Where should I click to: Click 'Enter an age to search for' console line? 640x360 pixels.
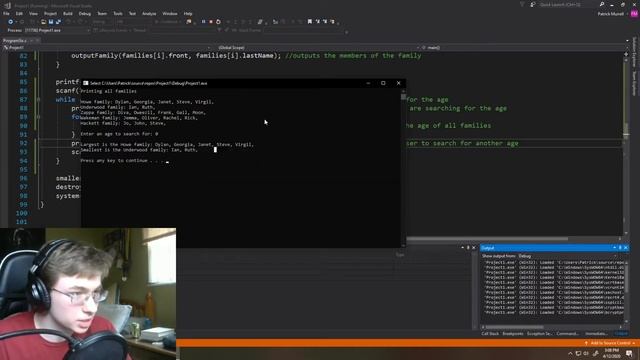click(119, 134)
